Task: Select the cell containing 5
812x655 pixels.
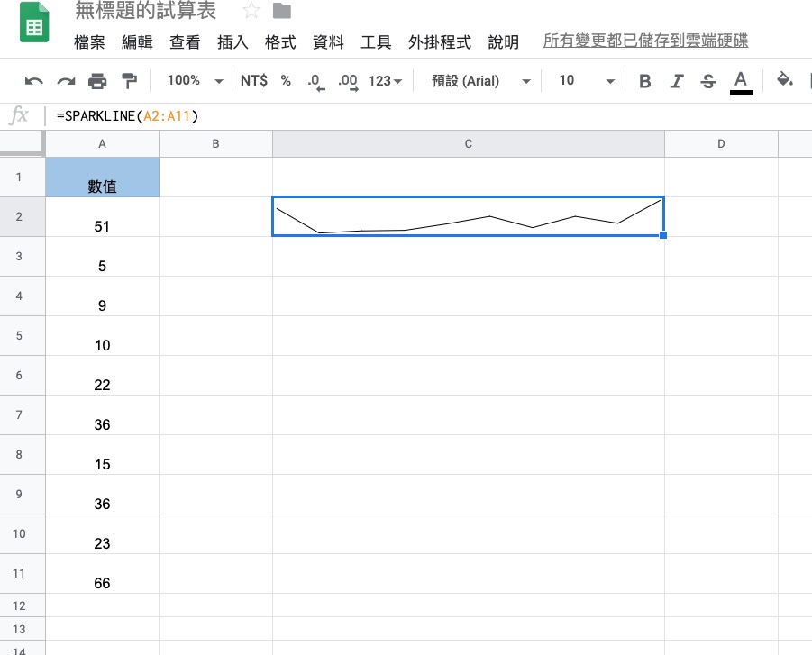Action: pyautogui.click(x=102, y=256)
